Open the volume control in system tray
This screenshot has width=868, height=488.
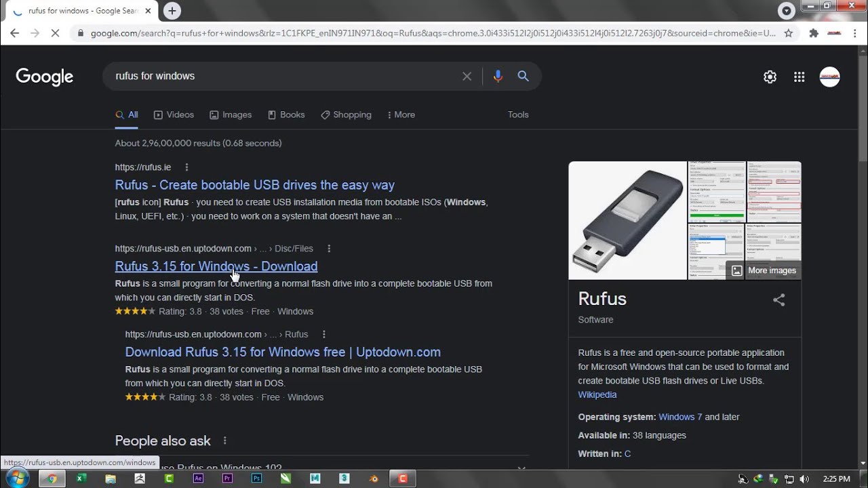(x=804, y=479)
